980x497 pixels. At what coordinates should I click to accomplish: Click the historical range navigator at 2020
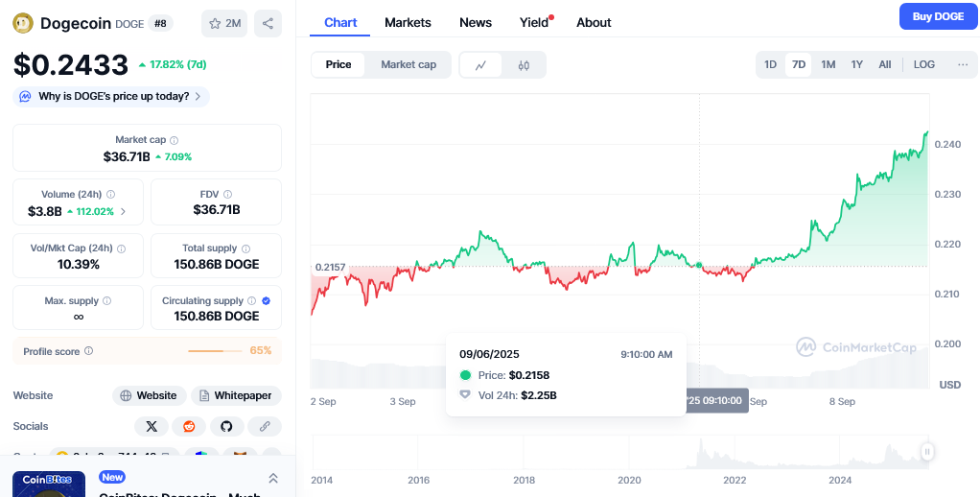pos(629,451)
